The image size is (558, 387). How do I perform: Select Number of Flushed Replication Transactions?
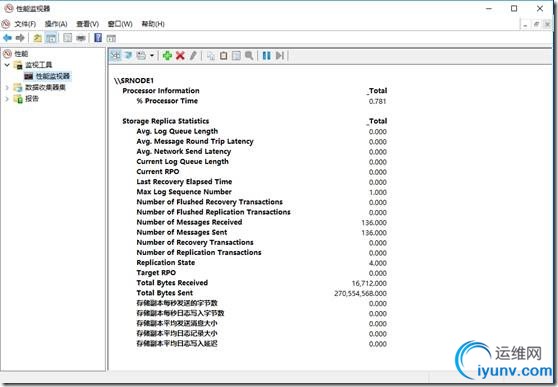[x=214, y=212]
